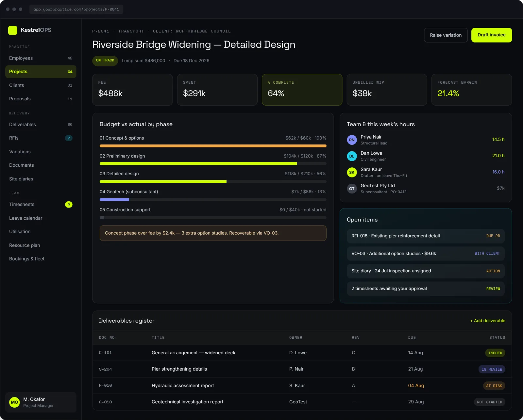Open Employees in the sidebar

(41, 58)
